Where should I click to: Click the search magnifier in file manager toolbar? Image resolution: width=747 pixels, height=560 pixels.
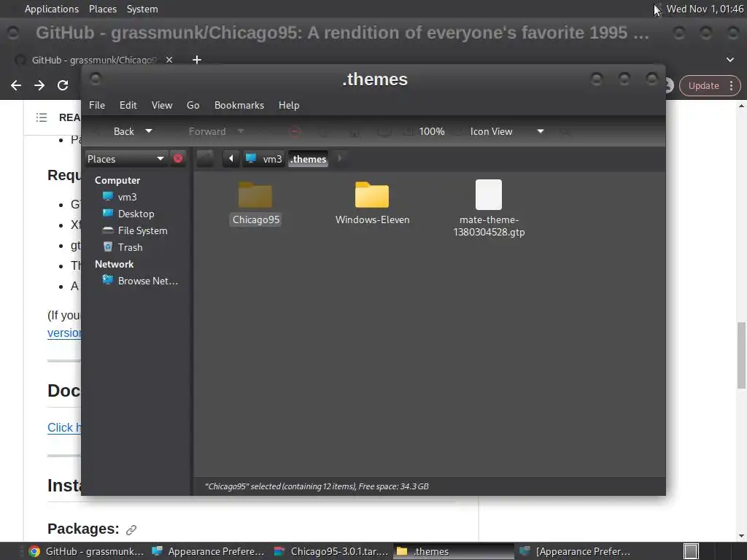tap(565, 131)
